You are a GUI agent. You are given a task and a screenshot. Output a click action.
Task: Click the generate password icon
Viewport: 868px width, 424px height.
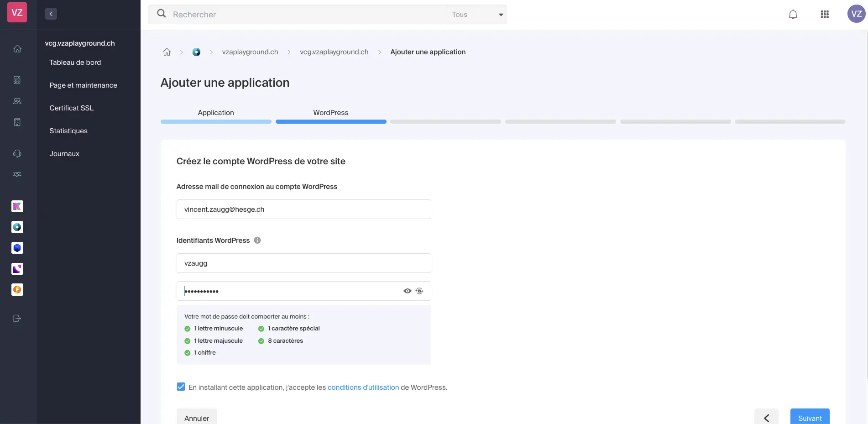coord(419,291)
